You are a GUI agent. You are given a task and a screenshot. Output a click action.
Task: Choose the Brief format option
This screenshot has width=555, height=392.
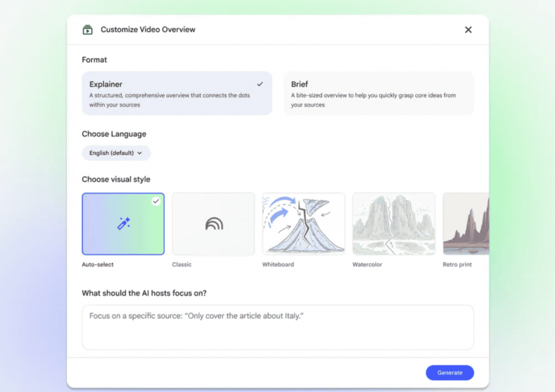coord(378,93)
